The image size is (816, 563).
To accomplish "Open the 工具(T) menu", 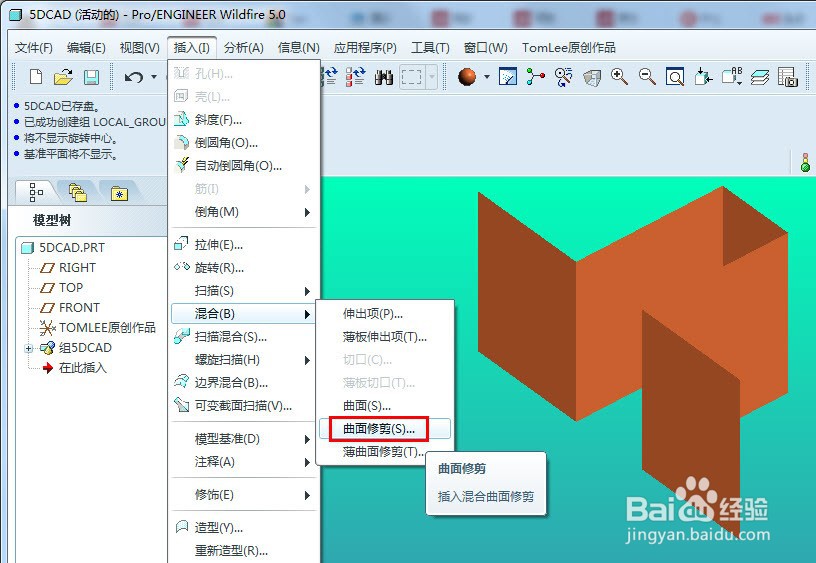I will (x=430, y=48).
